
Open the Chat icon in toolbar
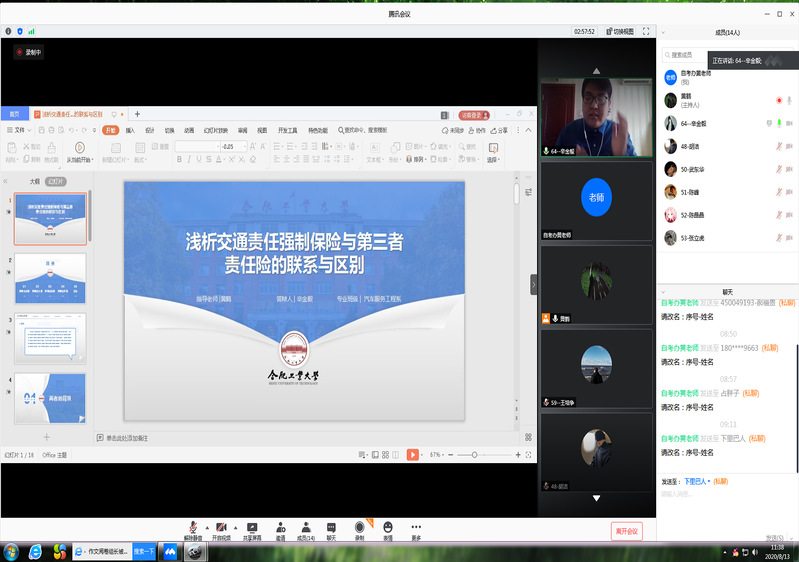tap(331, 528)
